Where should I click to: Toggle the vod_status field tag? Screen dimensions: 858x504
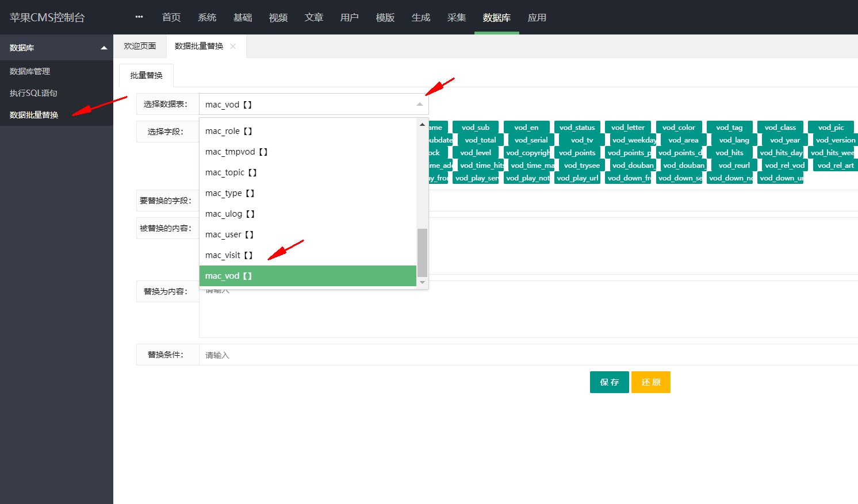tap(577, 128)
